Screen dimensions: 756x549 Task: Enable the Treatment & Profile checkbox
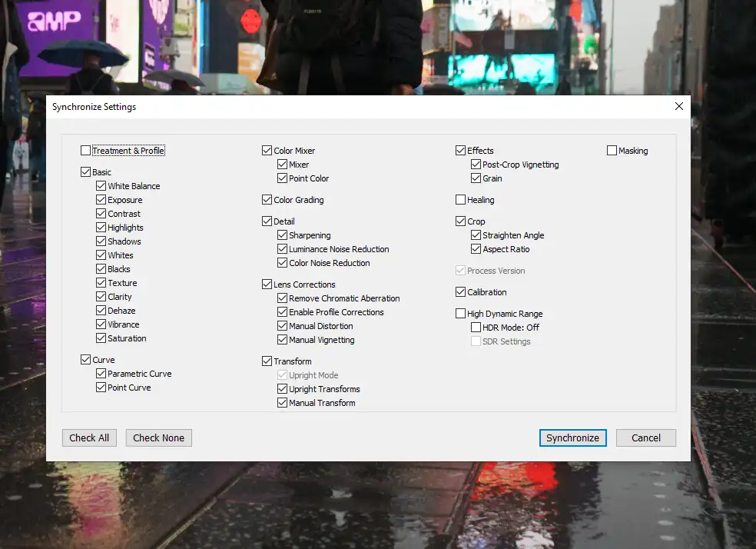pyautogui.click(x=85, y=151)
